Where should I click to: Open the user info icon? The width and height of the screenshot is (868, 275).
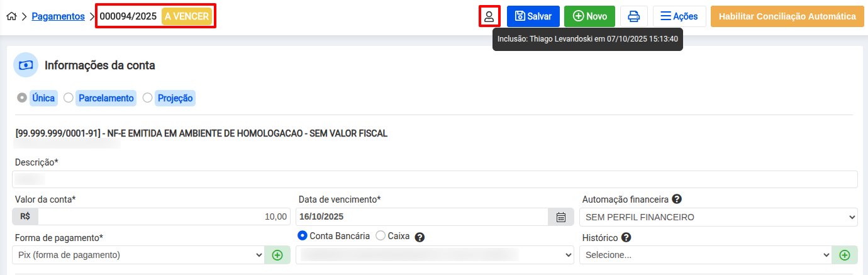tap(489, 16)
